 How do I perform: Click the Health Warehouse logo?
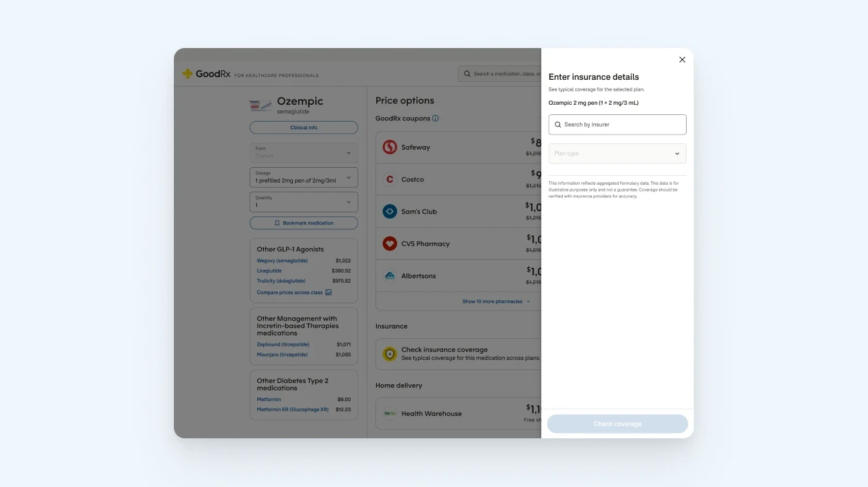pyautogui.click(x=390, y=413)
